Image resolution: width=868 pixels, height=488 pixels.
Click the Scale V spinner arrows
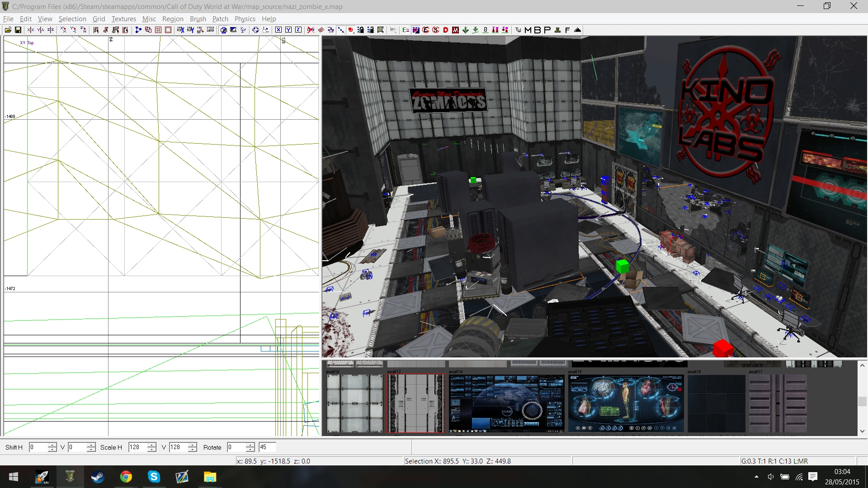coord(193,447)
